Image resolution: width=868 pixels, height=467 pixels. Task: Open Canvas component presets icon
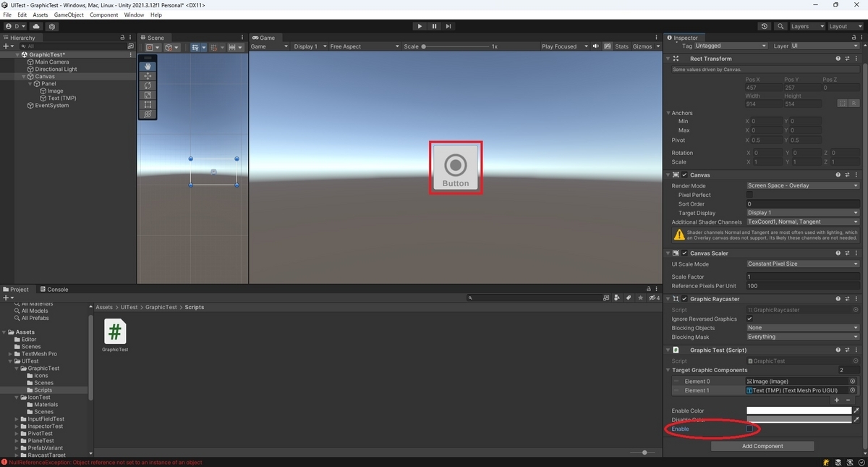(x=847, y=175)
